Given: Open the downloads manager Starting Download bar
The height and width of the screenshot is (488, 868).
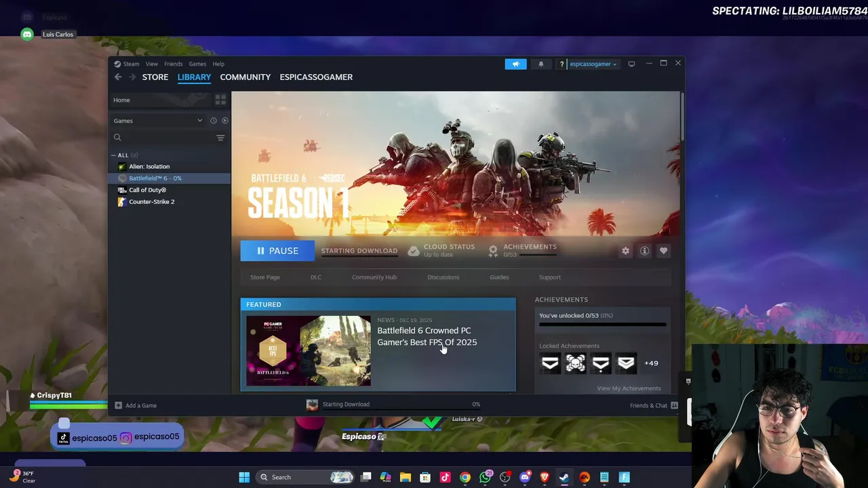Looking at the screenshot, I should coord(393,405).
